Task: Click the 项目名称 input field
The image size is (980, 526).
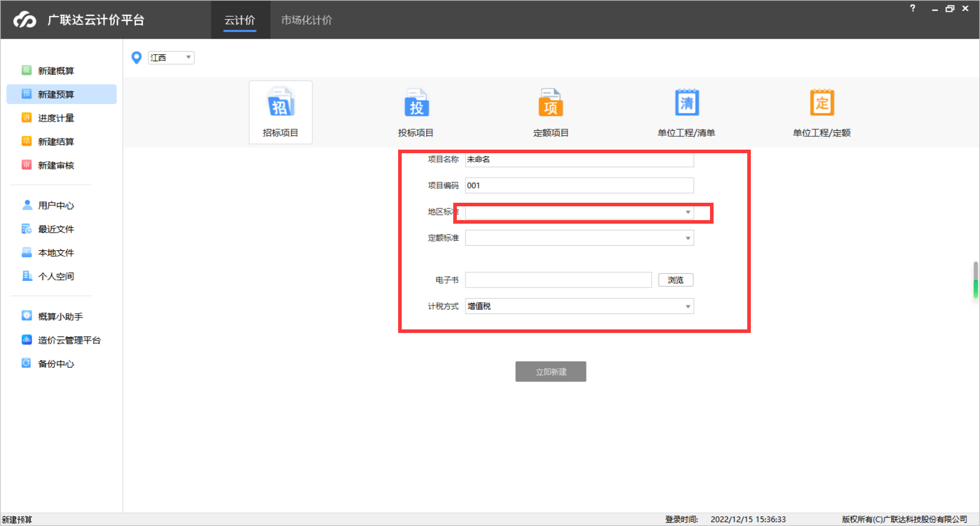Action: (x=579, y=159)
